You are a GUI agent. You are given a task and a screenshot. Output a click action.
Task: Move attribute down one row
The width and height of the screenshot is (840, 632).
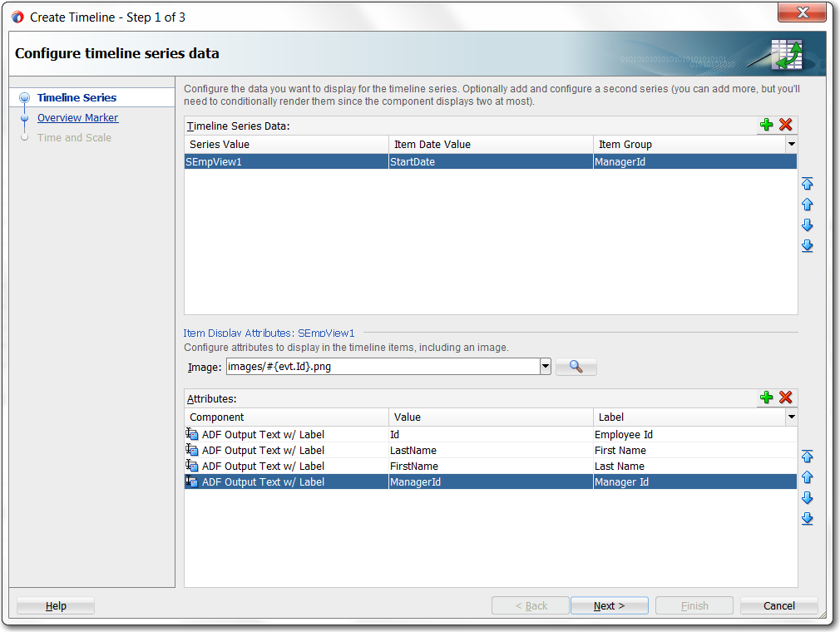coord(808,498)
